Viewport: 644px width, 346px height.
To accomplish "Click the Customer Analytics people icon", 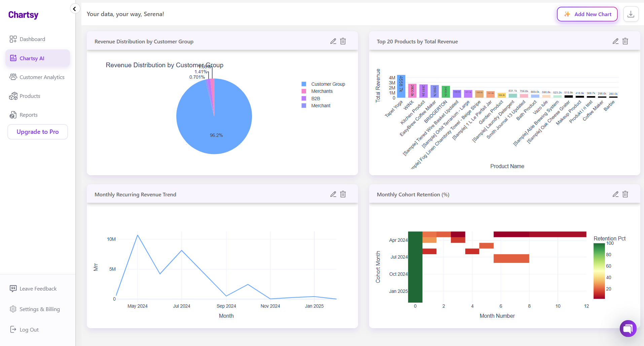I will 13,77.
